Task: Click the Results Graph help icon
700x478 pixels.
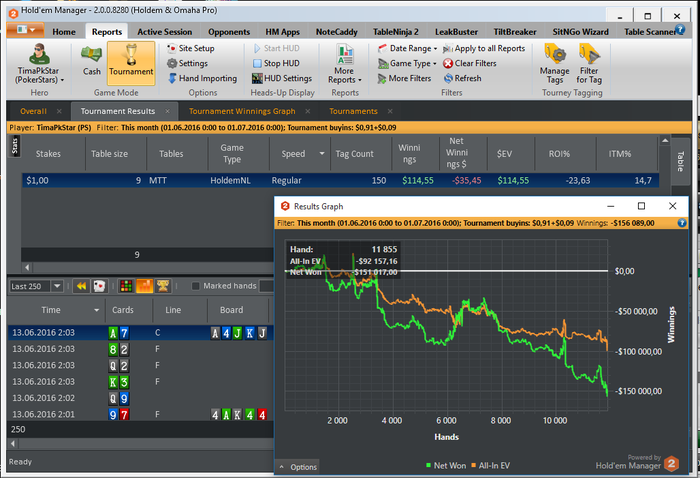Action: pyautogui.click(x=682, y=223)
